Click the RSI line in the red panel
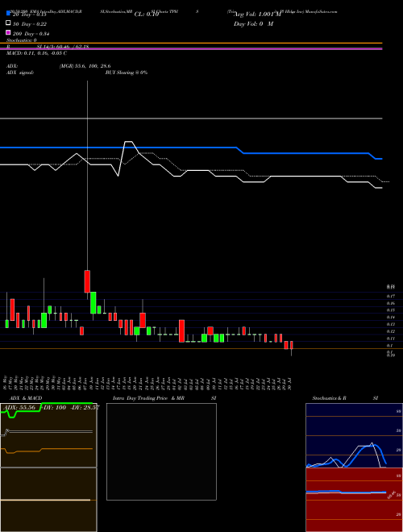The height and width of the screenshot is (532, 403). click(346, 492)
